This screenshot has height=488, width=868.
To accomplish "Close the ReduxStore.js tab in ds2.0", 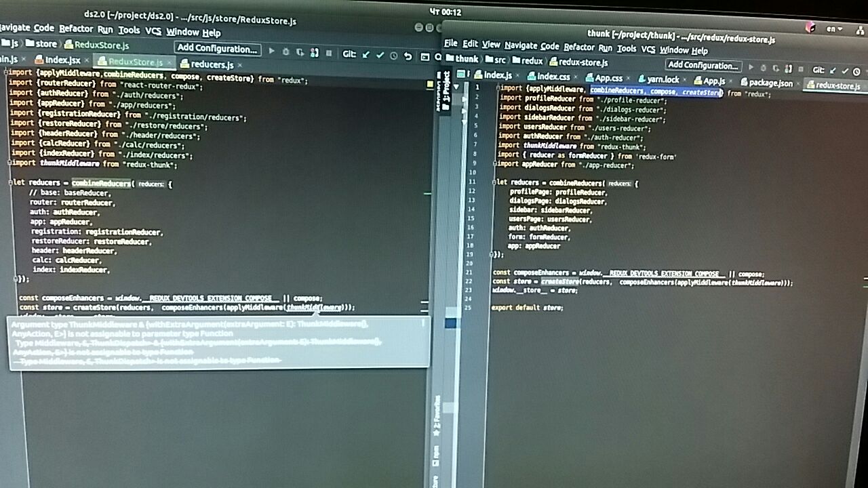I will pyautogui.click(x=170, y=63).
